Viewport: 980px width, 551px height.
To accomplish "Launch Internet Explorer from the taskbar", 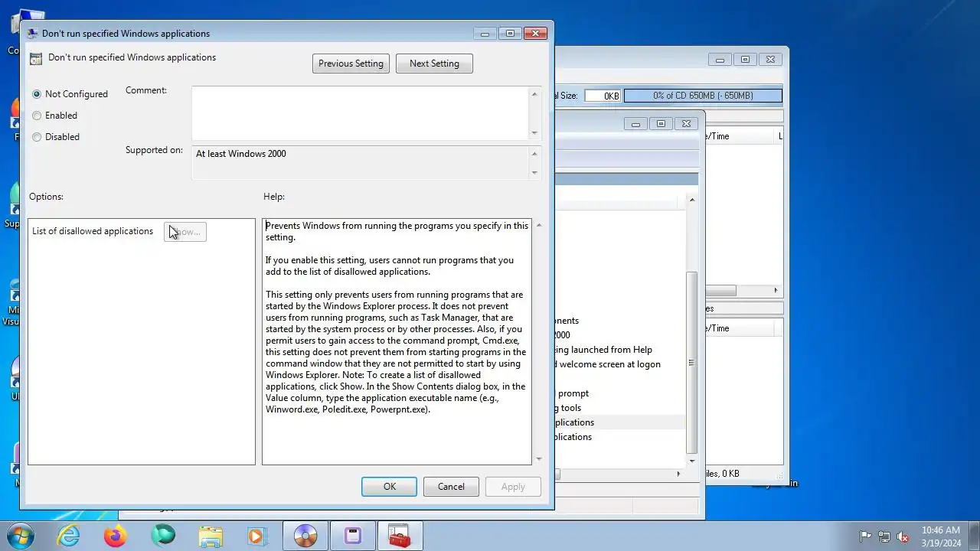I will (x=69, y=536).
